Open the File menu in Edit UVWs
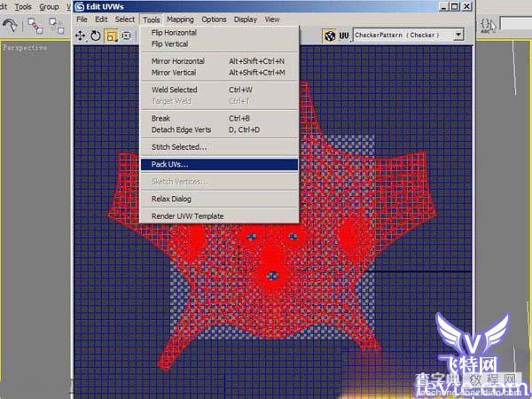 click(x=82, y=20)
